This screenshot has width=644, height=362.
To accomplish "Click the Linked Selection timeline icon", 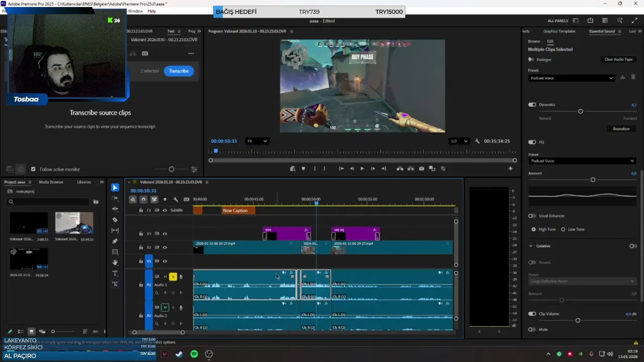I will [154, 200].
